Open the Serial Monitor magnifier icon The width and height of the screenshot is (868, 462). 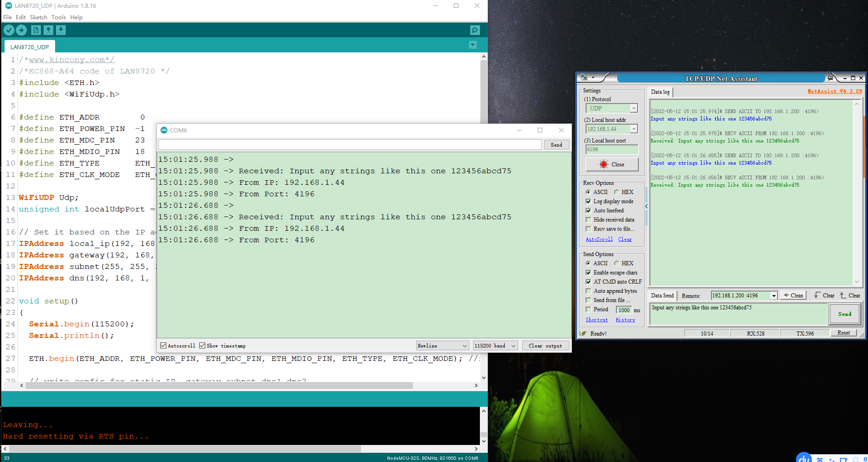pyautogui.click(x=475, y=30)
